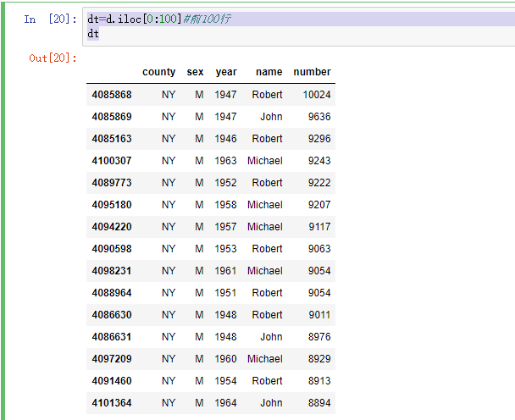This screenshot has height=420, width=515.
Task: Select row index 4090598
Action: [x=112, y=249]
